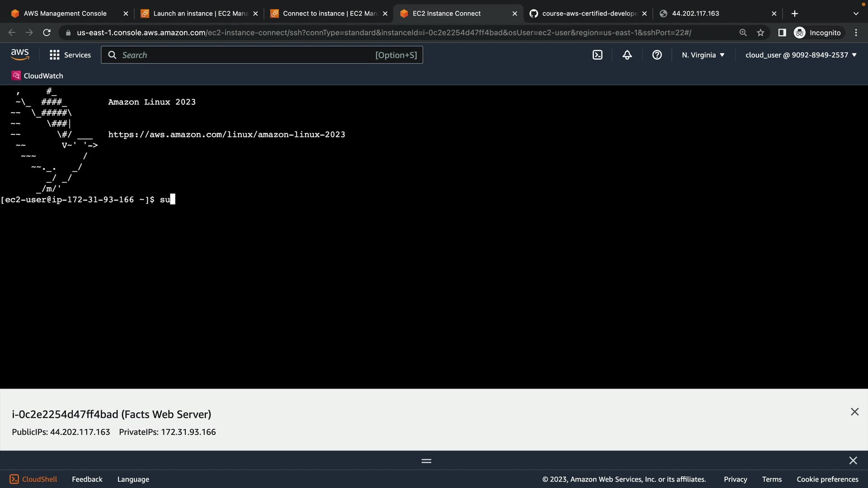
Task: Switch to the course-aws-certified-developer GitHub tab
Action: point(588,14)
